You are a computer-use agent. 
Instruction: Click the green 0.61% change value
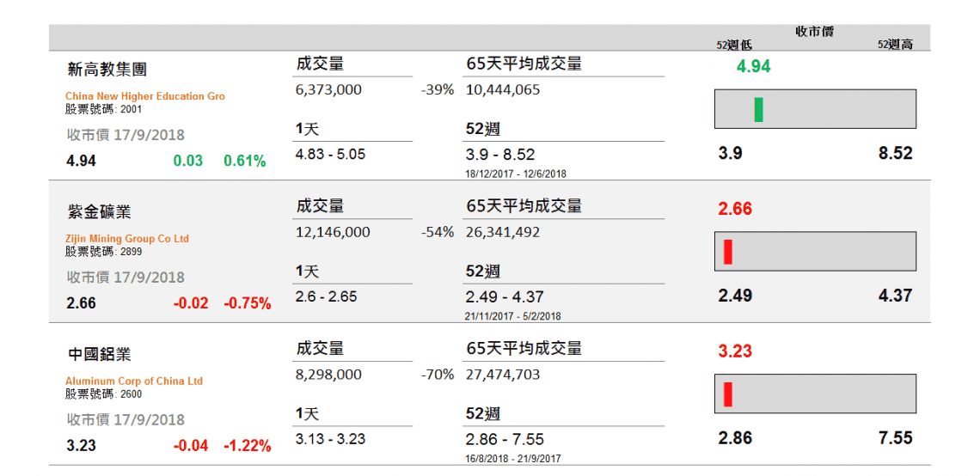244,161
